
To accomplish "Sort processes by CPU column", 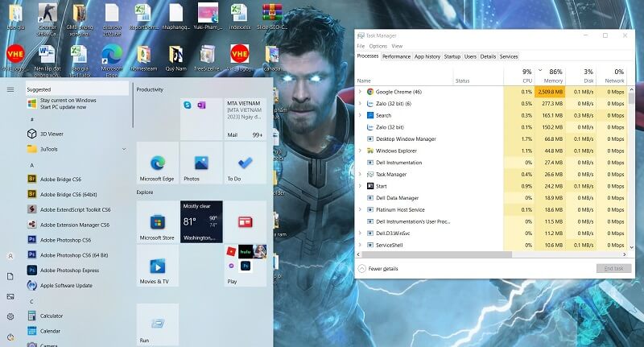I will (x=519, y=76).
